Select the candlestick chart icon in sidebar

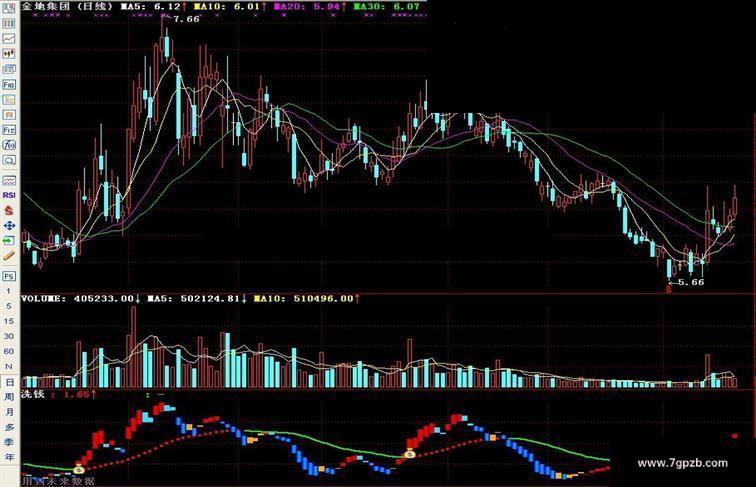click(9, 54)
